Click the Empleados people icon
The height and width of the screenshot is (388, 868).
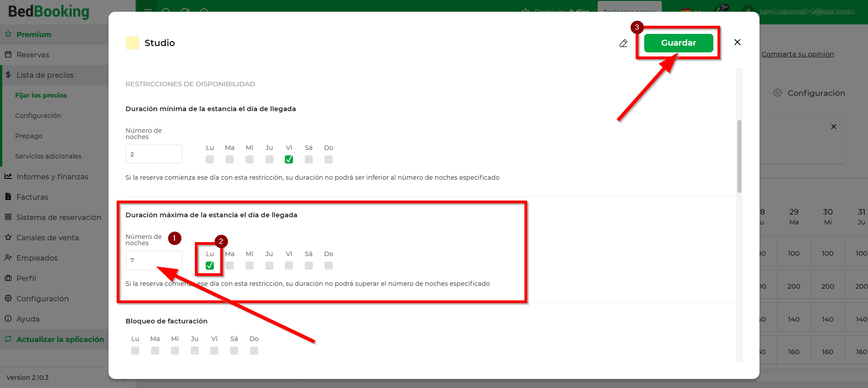(x=8, y=257)
